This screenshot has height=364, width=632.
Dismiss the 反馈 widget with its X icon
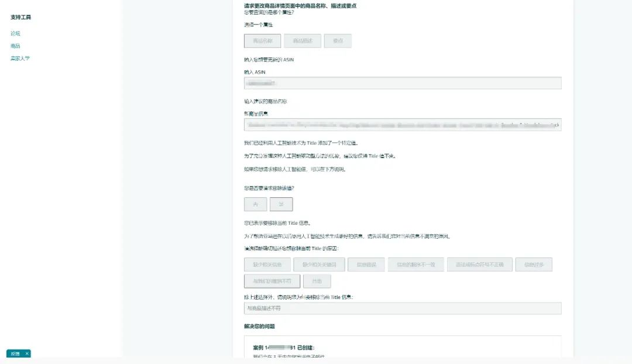(27, 353)
